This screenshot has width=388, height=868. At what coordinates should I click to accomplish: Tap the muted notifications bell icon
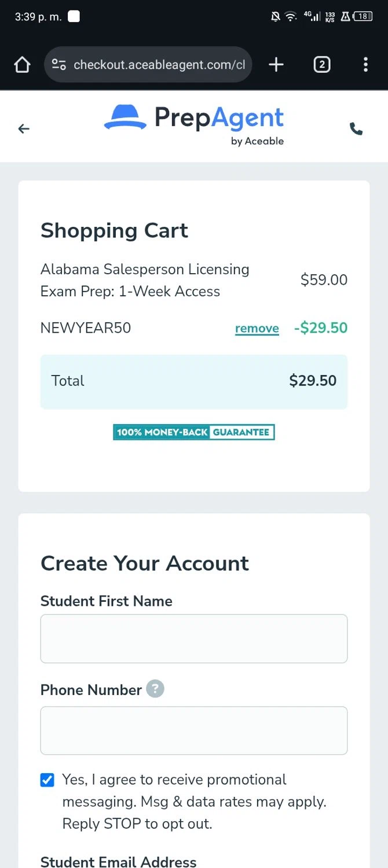(x=276, y=17)
